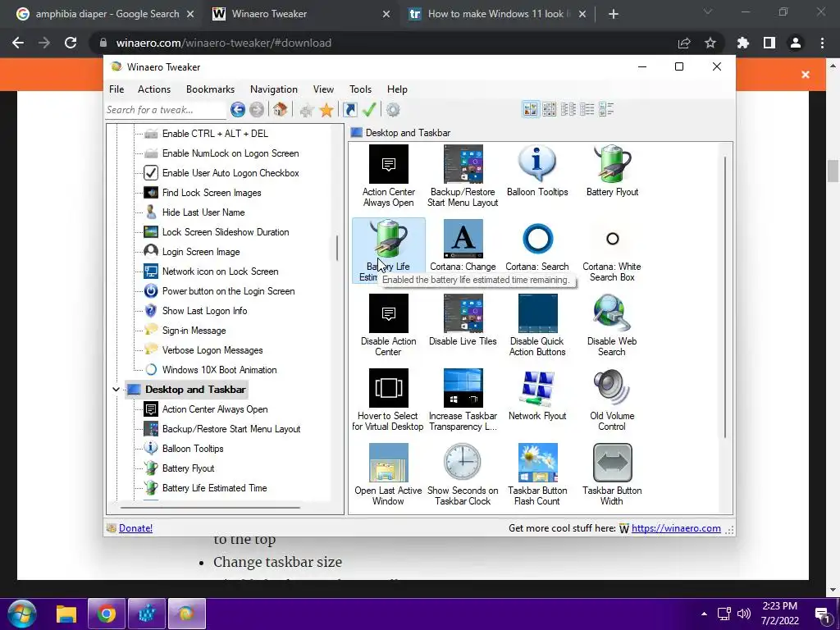
Task: Switch to tile view mode
Action: coord(606,109)
